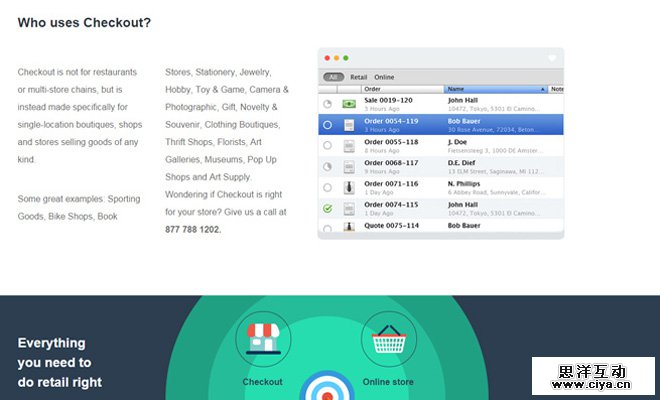Click the Checkout storefront icon in the green circle
Image resolution: width=660 pixels, height=400 pixels.
point(263,338)
